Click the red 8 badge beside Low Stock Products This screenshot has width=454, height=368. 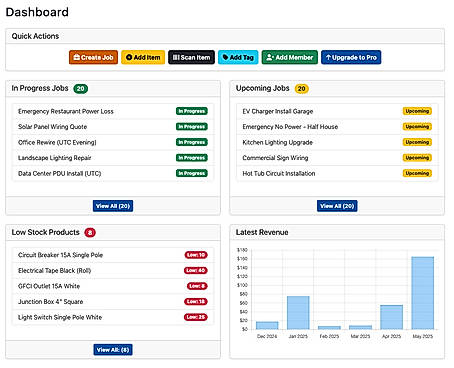pyautogui.click(x=90, y=232)
